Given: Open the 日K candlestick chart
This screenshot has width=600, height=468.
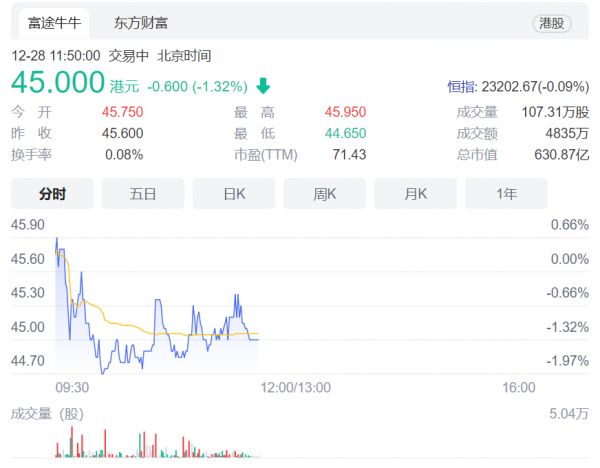Looking at the screenshot, I should click(234, 193).
